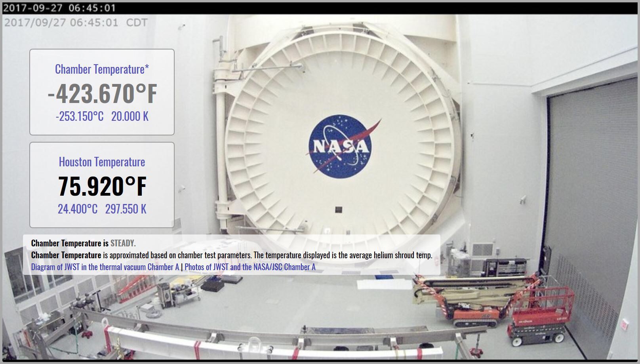Click the 297.550 K Houston value
Screen dimensions: 640x364
126,209
